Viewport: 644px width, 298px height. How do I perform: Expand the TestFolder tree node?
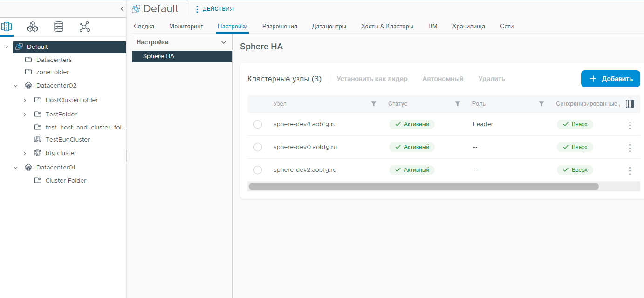25,115
